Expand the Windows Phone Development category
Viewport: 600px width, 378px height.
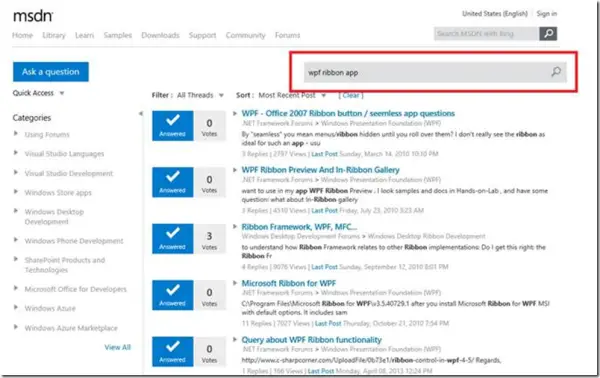click(x=16, y=240)
